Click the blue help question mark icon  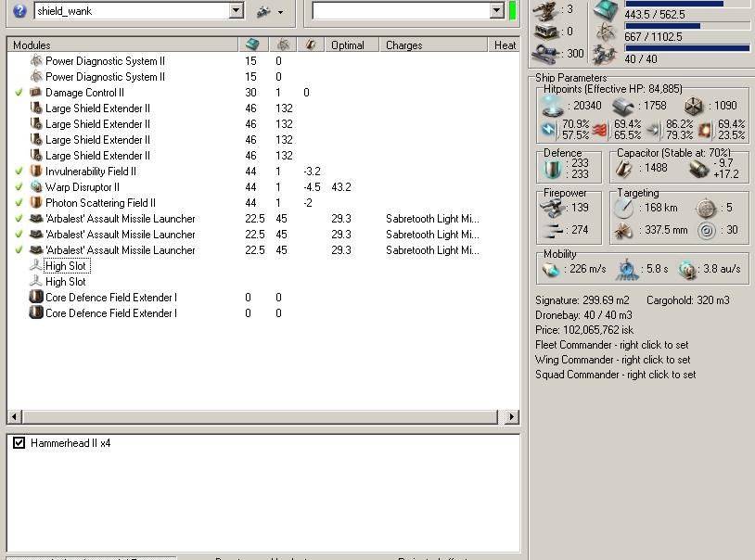[19, 10]
